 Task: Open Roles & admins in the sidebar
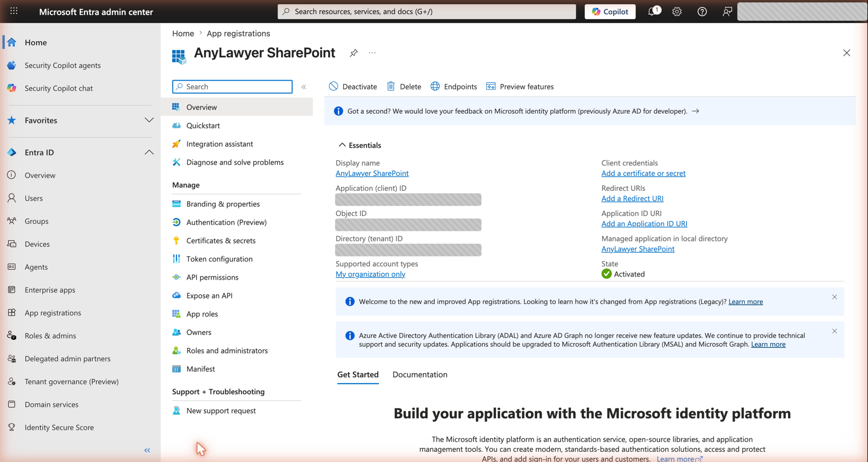coord(50,336)
